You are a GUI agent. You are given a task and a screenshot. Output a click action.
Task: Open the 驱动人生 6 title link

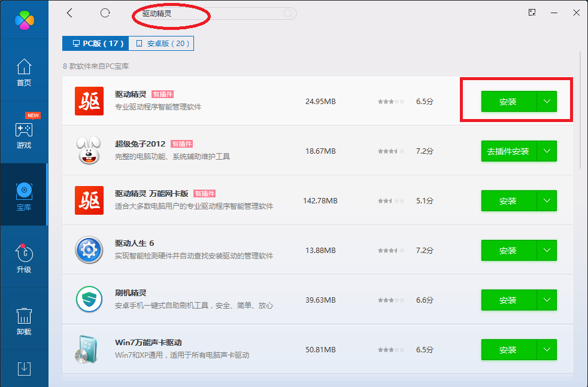click(134, 243)
